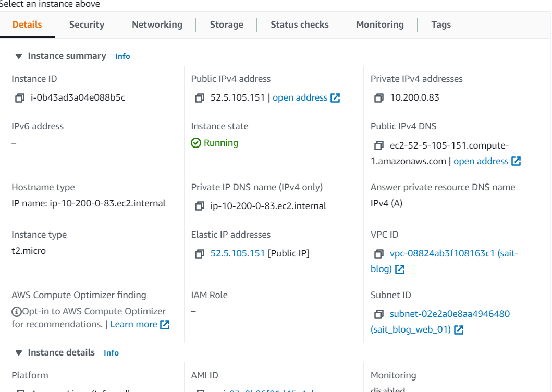Open the Monitoring tab
The height and width of the screenshot is (392, 552).
380,24
